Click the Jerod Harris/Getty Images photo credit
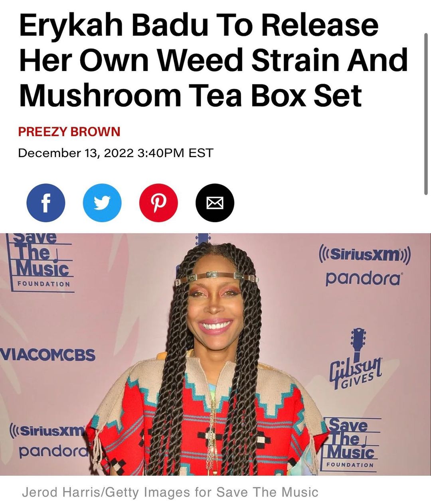Screen dimensions: 431x504 [170, 492]
